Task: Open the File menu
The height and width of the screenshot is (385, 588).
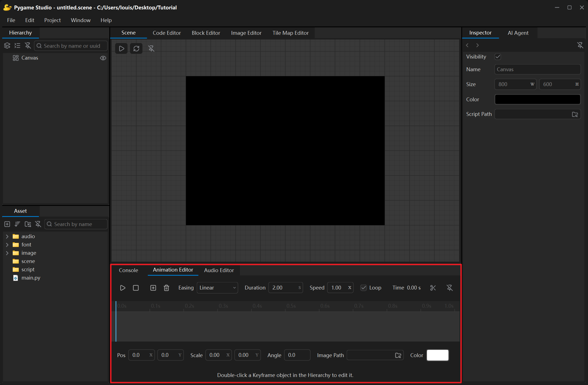Action: pyautogui.click(x=11, y=20)
